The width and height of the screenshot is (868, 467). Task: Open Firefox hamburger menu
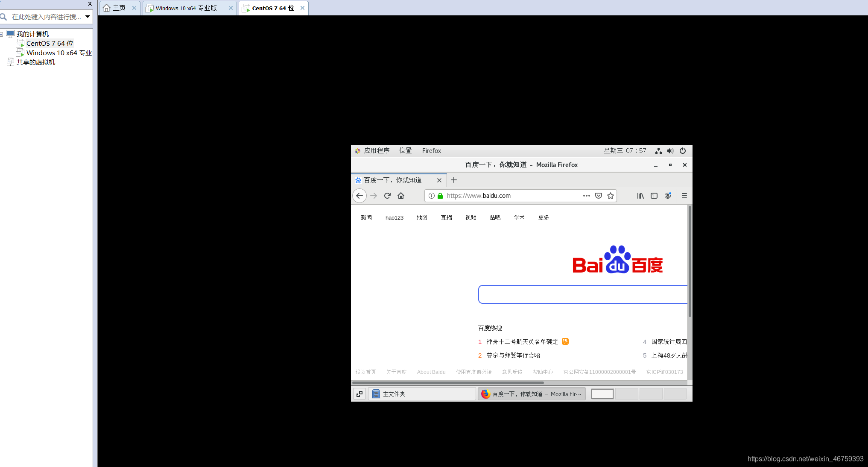point(684,196)
